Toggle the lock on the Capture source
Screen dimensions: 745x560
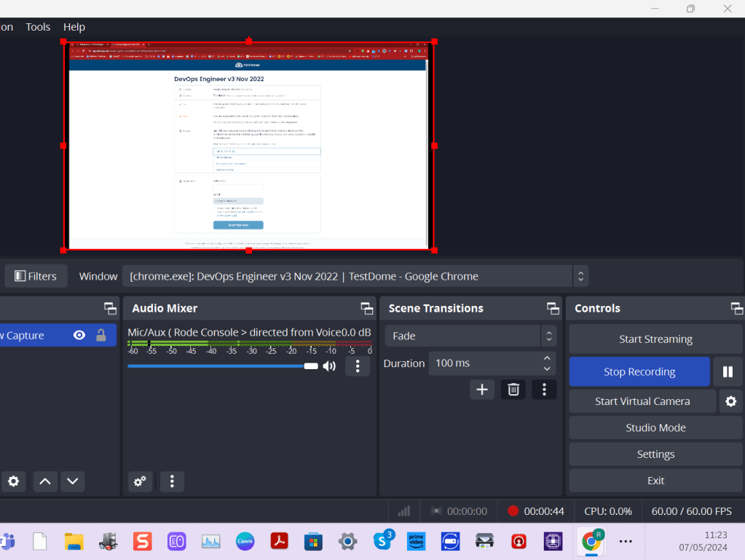(x=100, y=335)
